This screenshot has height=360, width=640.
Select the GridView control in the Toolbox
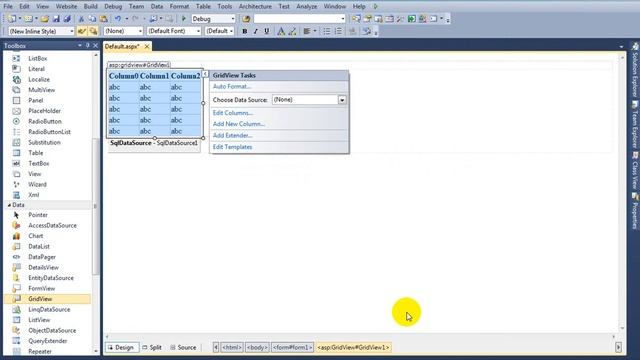[40, 299]
